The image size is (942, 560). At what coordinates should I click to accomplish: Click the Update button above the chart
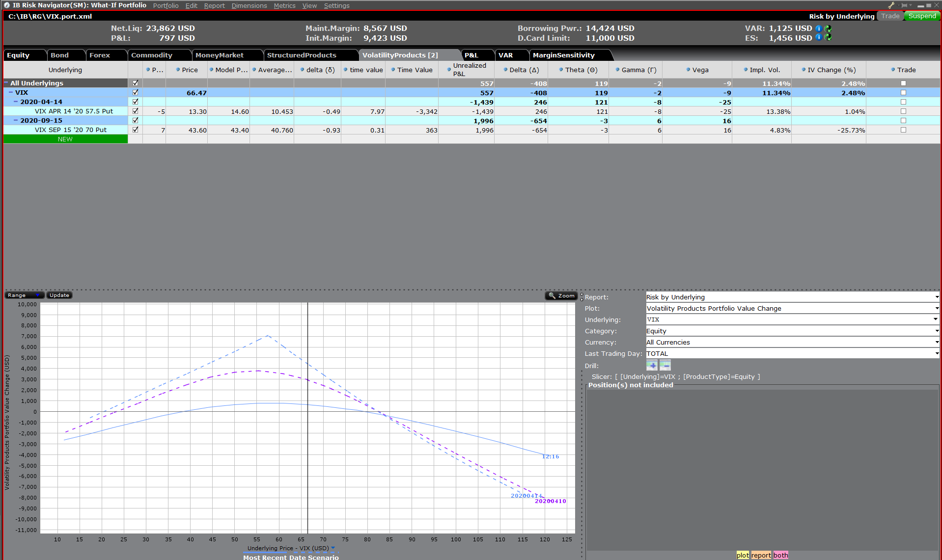point(59,295)
